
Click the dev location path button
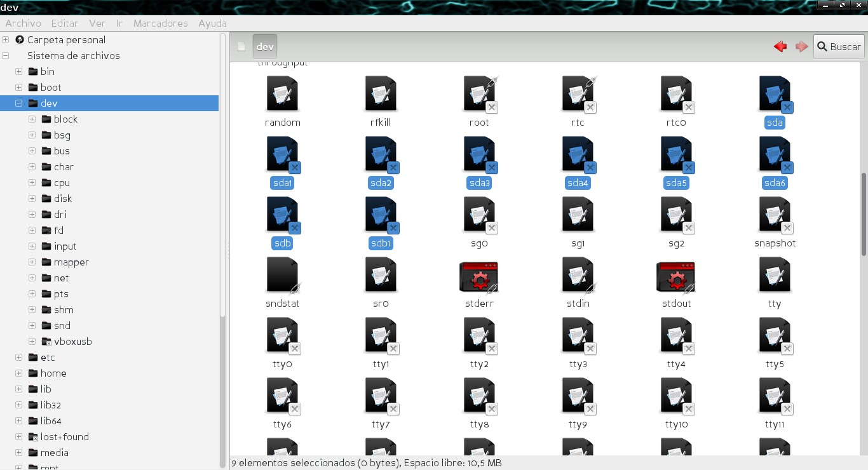click(x=265, y=46)
